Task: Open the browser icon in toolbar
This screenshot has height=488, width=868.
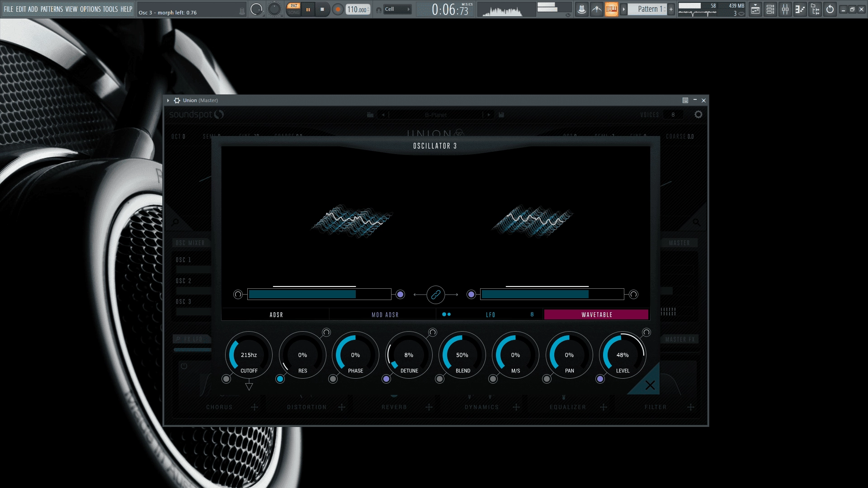Action: coord(815,9)
